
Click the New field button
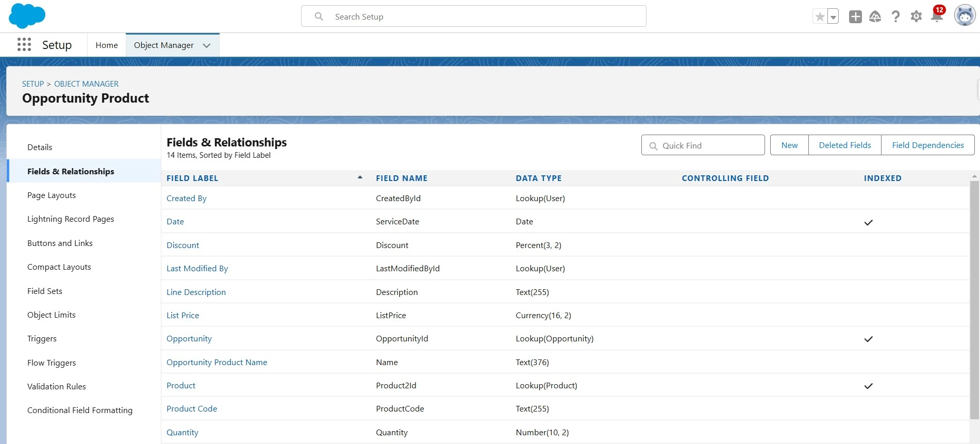coord(789,145)
